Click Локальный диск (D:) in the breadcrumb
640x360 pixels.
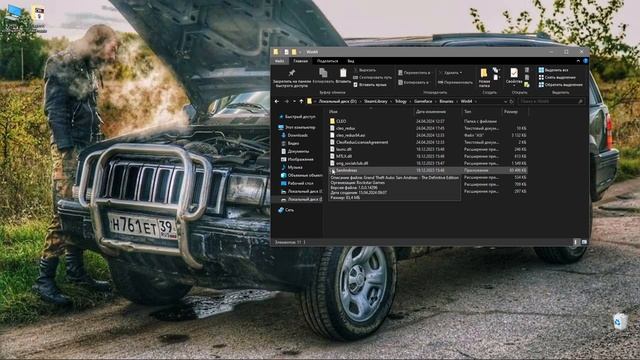(338, 101)
